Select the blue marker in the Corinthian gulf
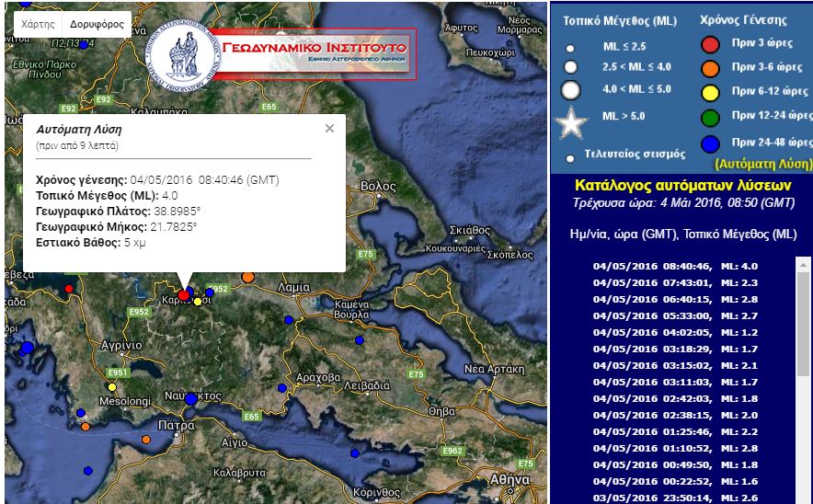 pos(355,453)
